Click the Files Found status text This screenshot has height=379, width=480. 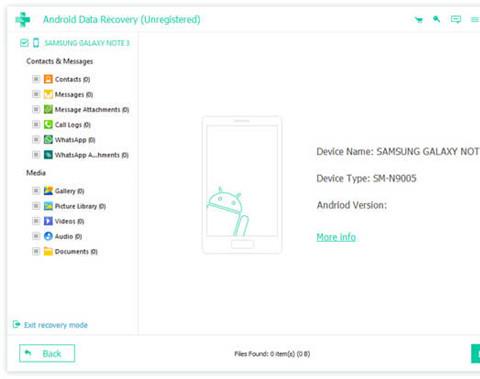point(272,354)
